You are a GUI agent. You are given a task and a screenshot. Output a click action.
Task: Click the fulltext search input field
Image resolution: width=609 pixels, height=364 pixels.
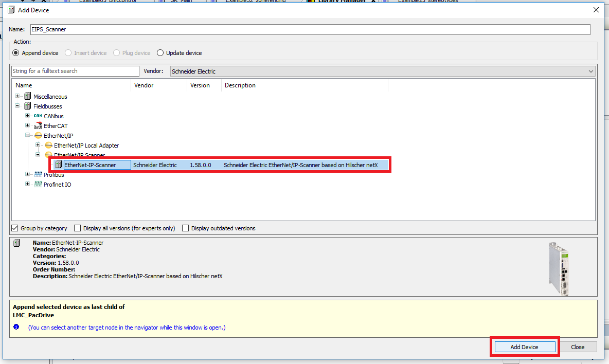coord(75,71)
